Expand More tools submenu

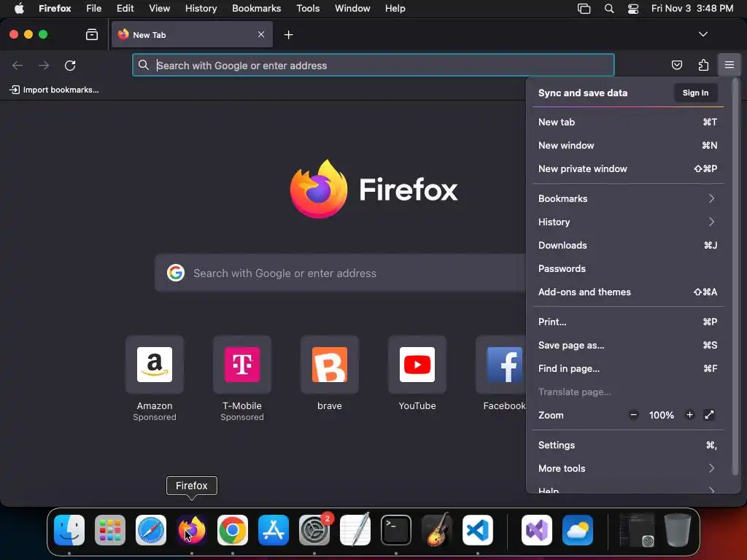click(627, 468)
